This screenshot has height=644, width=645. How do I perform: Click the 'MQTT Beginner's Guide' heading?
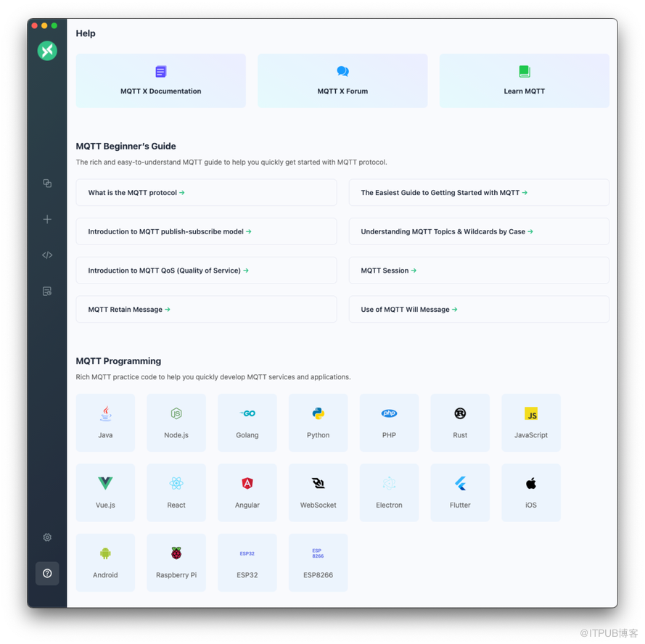click(x=126, y=146)
